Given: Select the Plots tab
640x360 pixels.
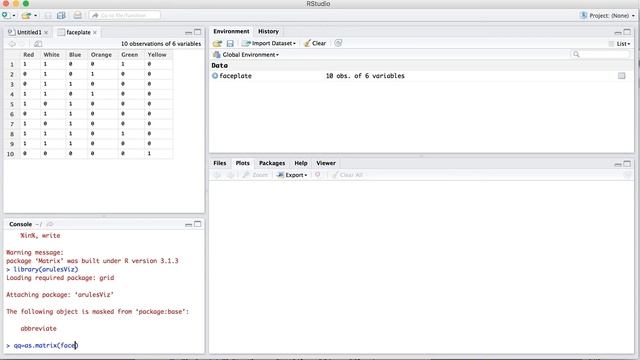Looking at the screenshot, I should [x=242, y=163].
